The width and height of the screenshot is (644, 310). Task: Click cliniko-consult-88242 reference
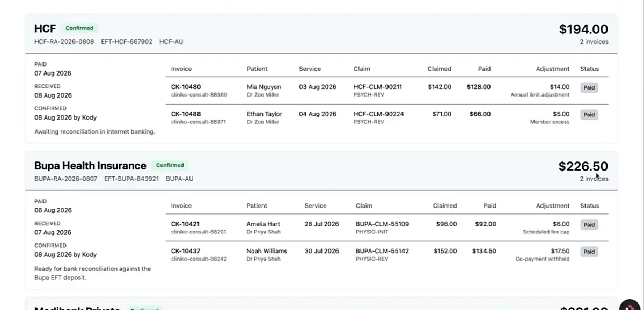tap(199, 259)
